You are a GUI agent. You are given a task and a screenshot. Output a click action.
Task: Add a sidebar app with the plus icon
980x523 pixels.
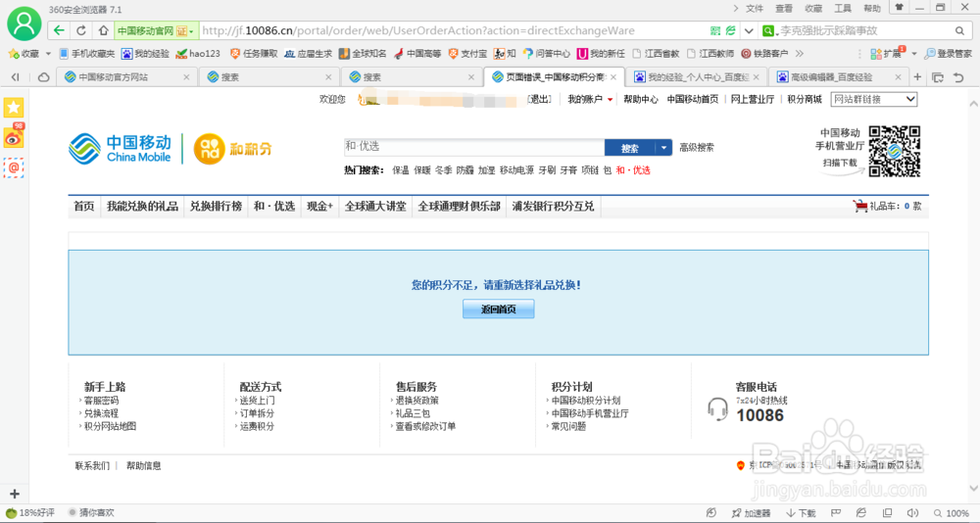click(15, 494)
